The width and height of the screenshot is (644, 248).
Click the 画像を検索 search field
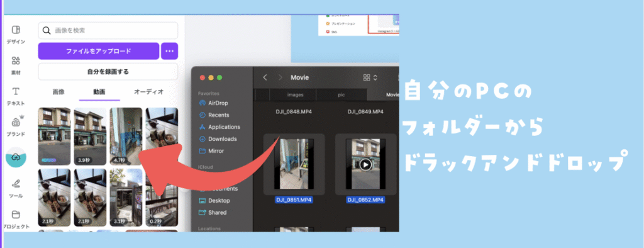pyautogui.click(x=108, y=30)
